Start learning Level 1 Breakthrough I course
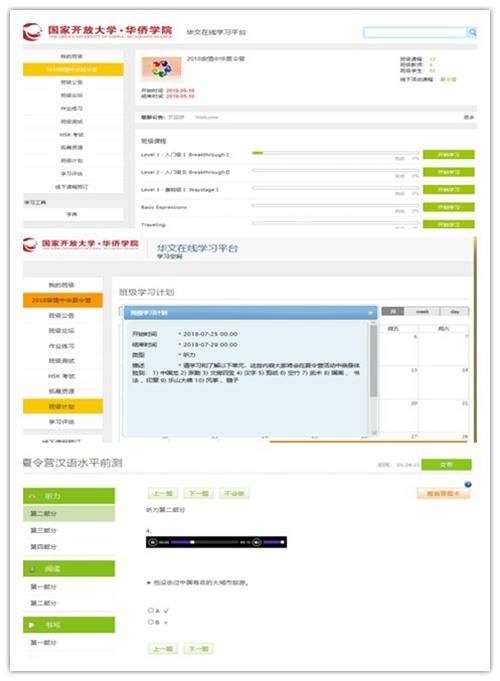Screen dimensions: 500x681 coord(448,155)
